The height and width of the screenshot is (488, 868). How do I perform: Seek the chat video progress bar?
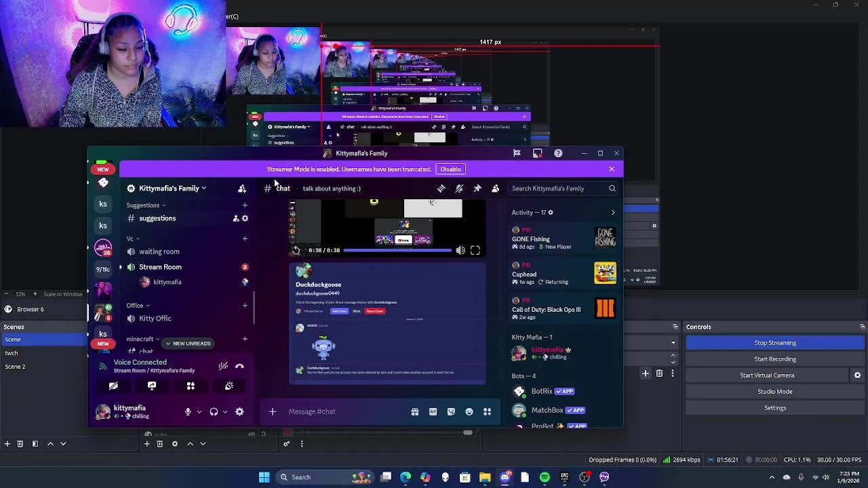[397, 251]
